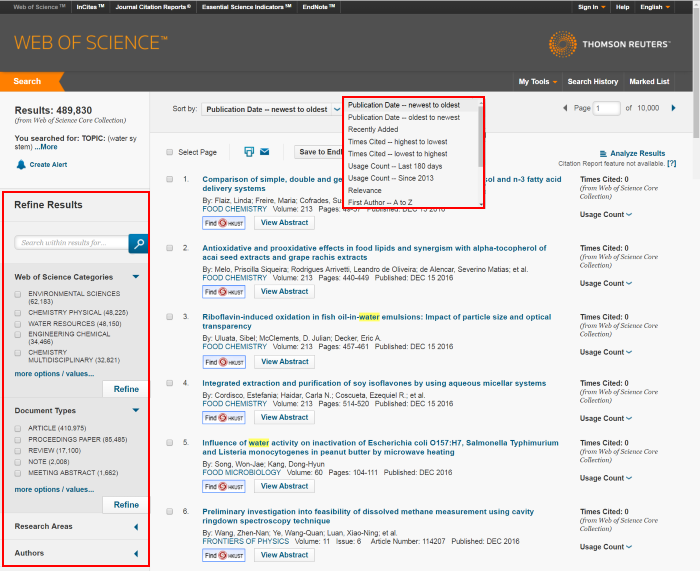Image resolution: width=700 pixels, height=571 pixels.
Task: Click the Thomson Reuters logo
Action: tap(609, 44)
